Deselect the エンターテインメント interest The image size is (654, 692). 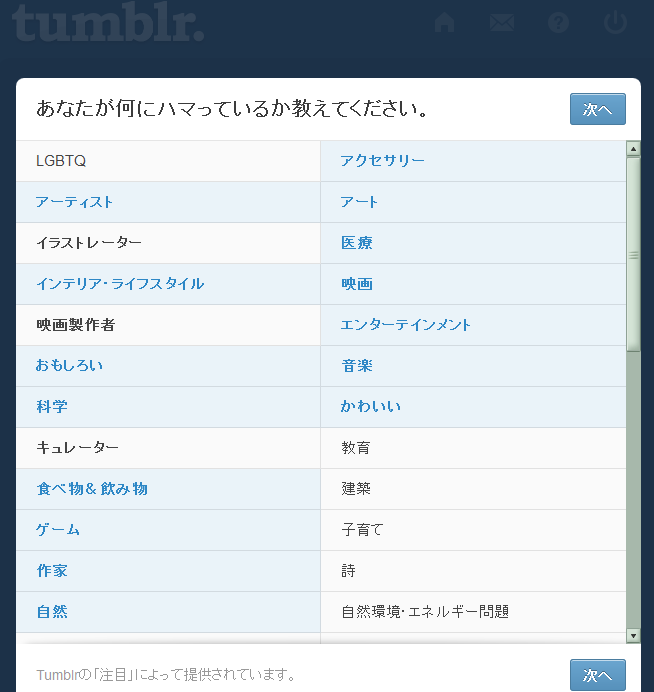(x=473, y=325)
